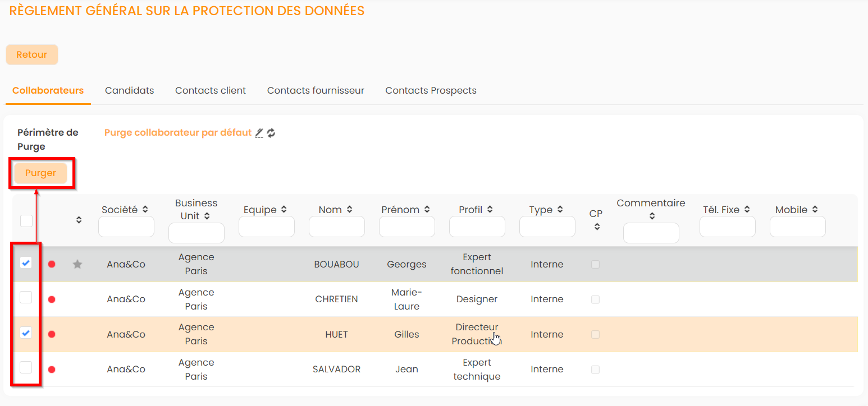868x406 pixels.
Task: Sort by CP column arrows
Action: pos(597,227)
